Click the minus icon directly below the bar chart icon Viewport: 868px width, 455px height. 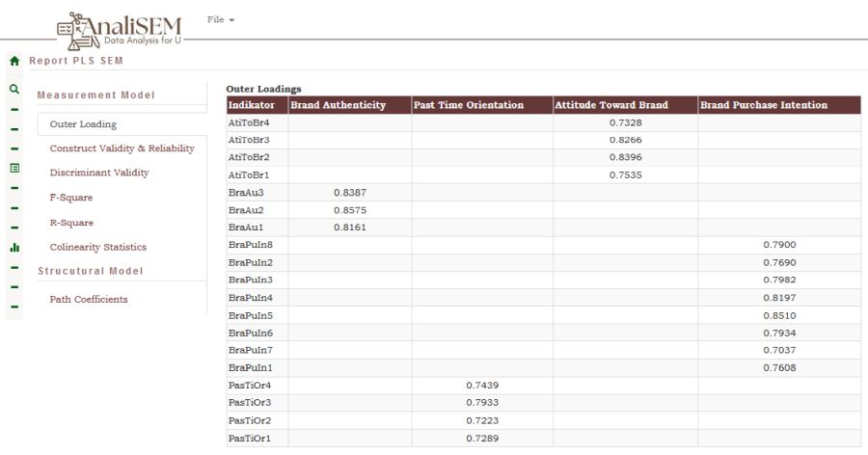click(14, 267)
